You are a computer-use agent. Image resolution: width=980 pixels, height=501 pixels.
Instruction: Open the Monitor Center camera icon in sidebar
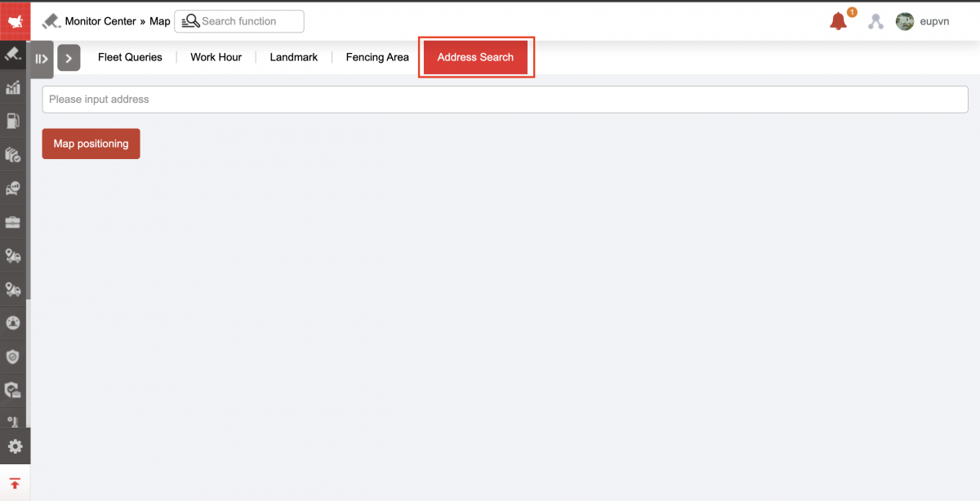click(x=13, y=55)
